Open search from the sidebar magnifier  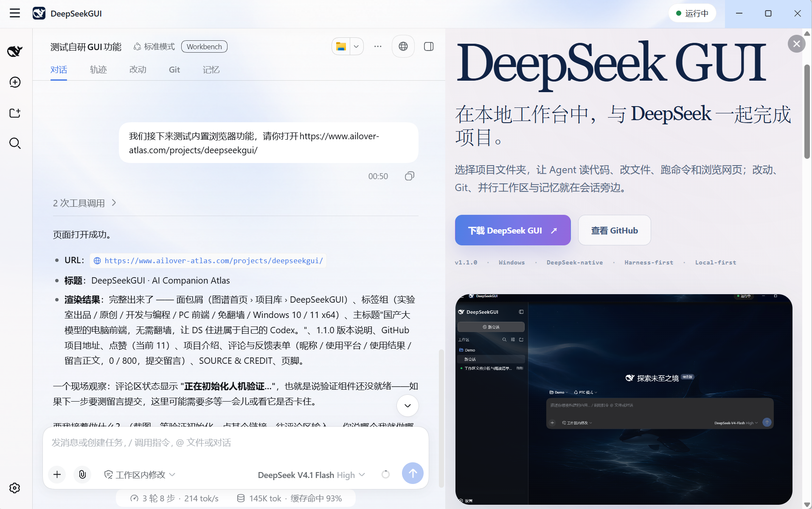[x=15, y=143]
